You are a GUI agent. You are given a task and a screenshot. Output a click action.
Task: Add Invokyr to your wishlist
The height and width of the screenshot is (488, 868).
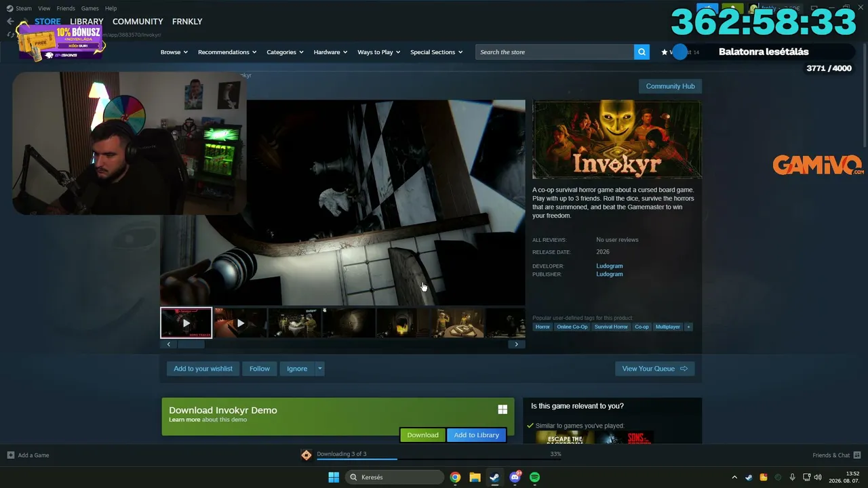[x=203, y=369]
